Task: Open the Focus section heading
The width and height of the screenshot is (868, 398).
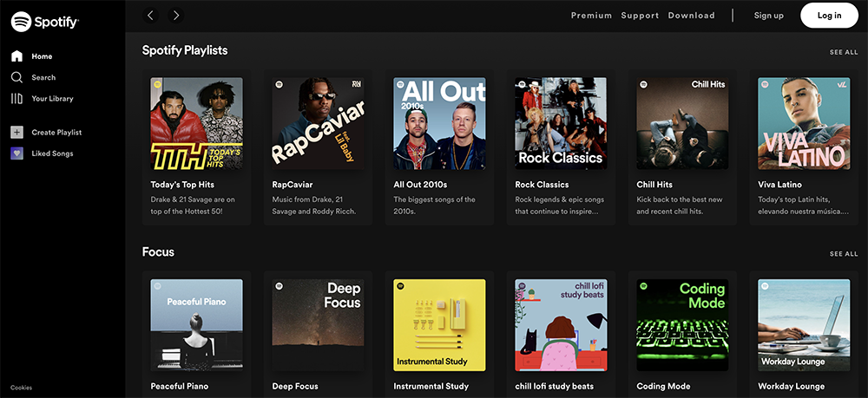Action: (158, 252)
